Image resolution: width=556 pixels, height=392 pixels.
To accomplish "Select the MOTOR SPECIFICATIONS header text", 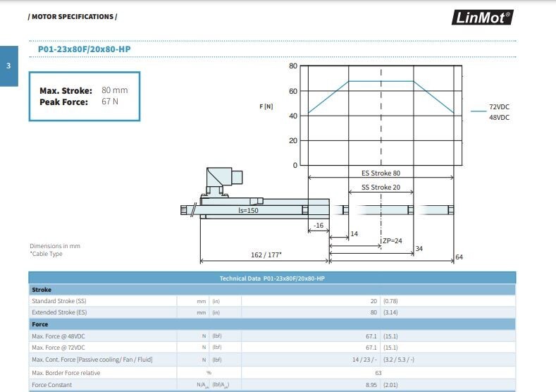I will click(x=73, y=17).
